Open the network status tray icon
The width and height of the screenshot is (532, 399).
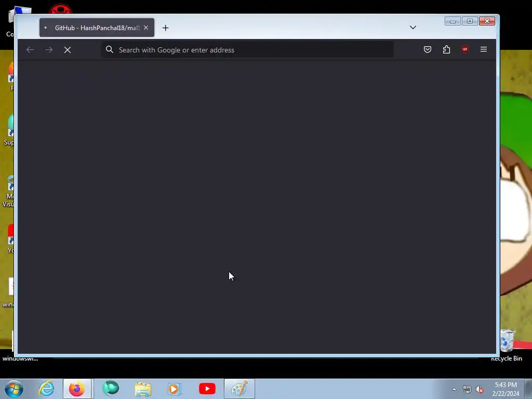point(467,390)
